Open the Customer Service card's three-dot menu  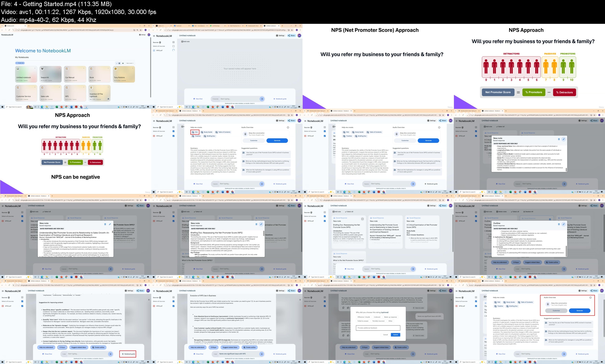[x=35, y=87]
